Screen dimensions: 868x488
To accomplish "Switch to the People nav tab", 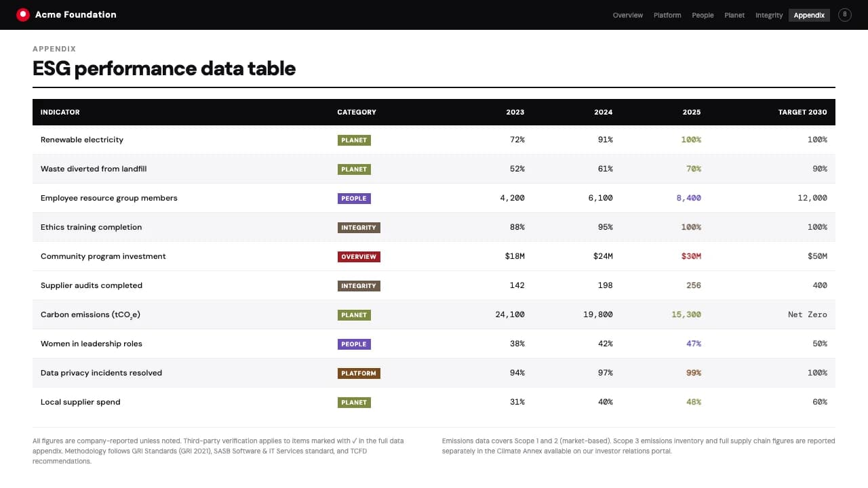I will click(x=703, y=15).
